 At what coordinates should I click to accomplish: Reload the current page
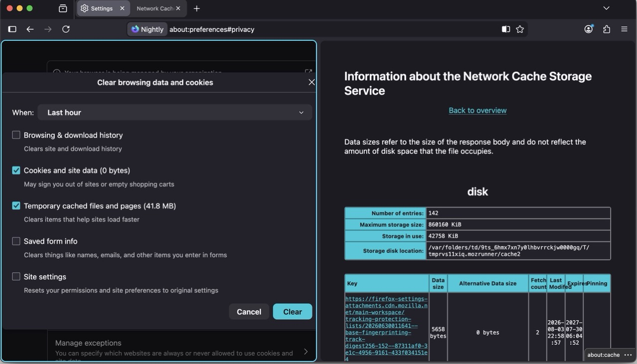click(x=66, y=29)
